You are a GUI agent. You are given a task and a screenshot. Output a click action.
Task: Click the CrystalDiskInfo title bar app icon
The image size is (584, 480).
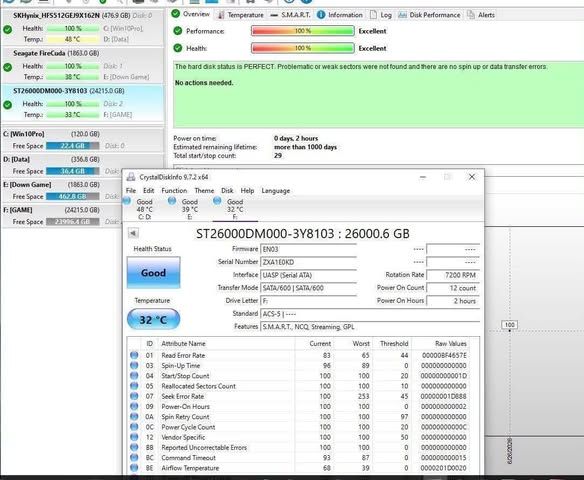(131, 177)
